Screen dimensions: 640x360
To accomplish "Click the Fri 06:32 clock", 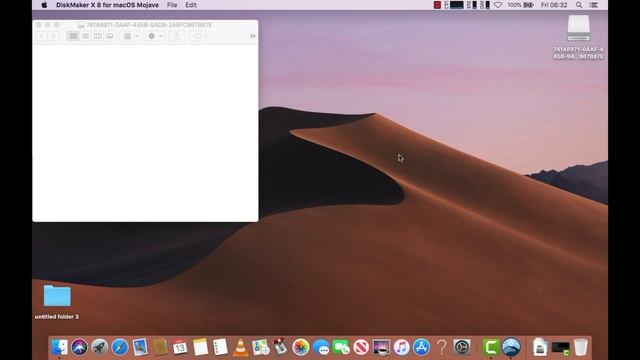I will tap(554, 5).
